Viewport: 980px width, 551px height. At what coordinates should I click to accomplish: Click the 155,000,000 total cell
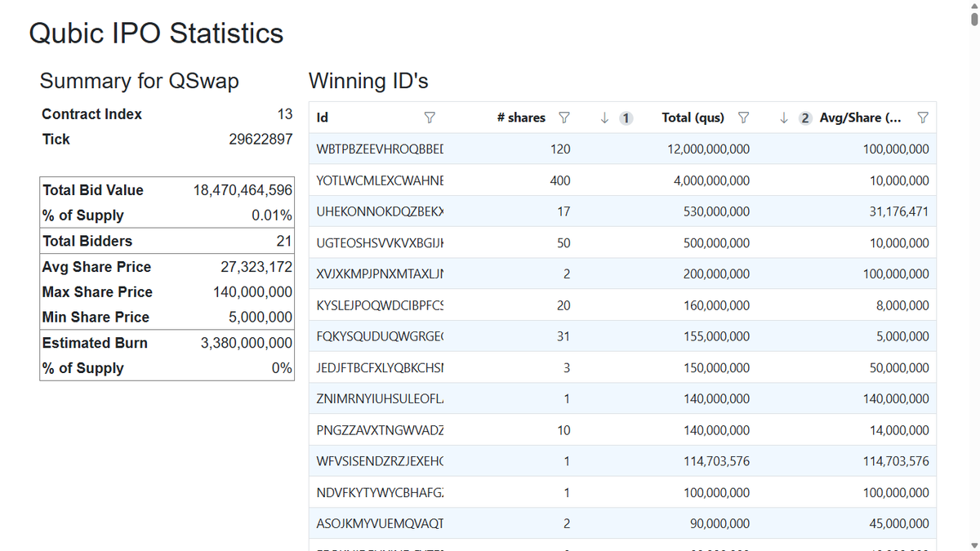point(668,336)
